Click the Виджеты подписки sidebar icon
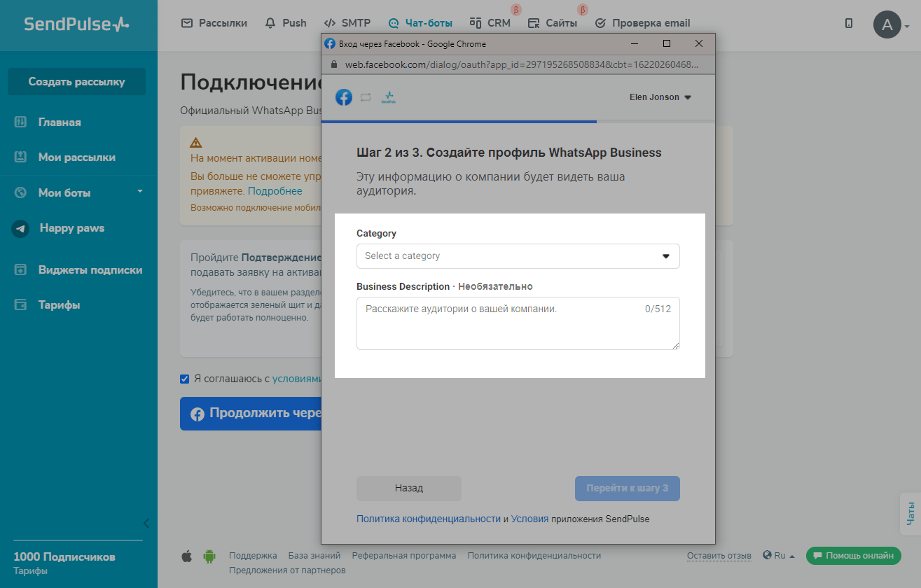 tap(20, 270)
